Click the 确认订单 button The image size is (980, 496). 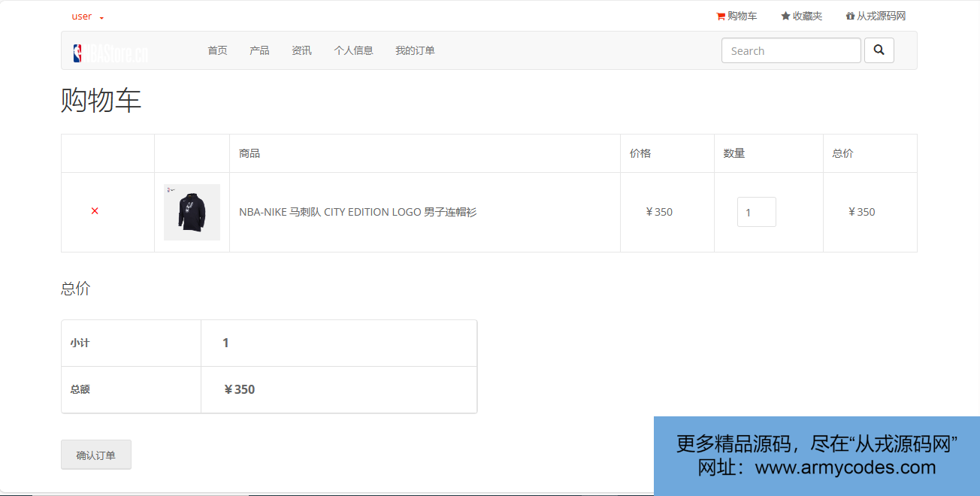pyautogui.click(x=96, y=455)
